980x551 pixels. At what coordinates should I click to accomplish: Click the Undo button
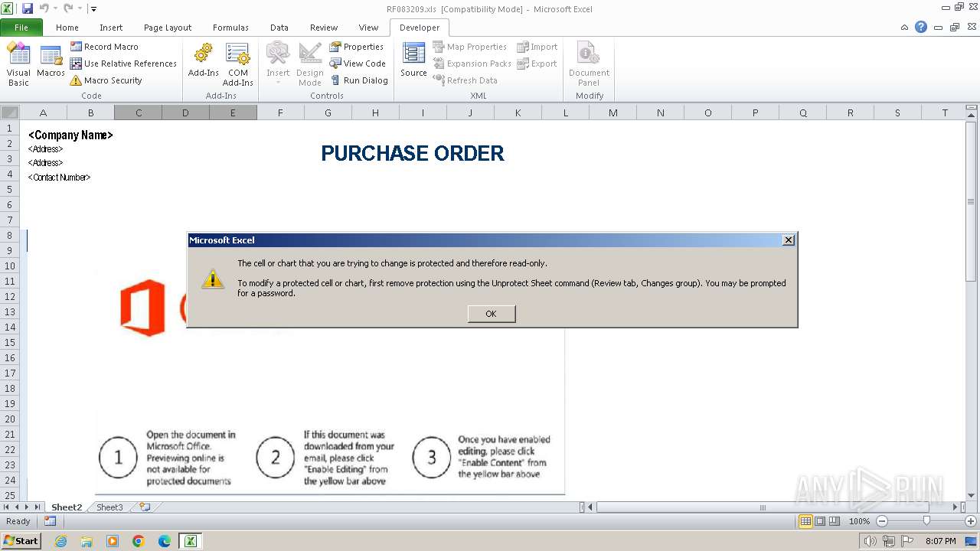[44, 8]
